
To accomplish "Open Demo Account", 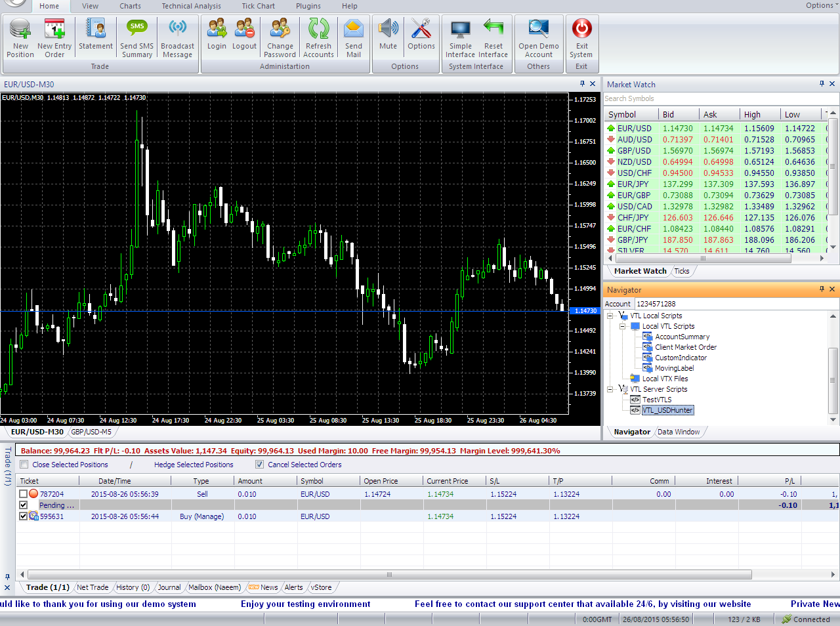I will pyautogui.click(x=539, y=38).
